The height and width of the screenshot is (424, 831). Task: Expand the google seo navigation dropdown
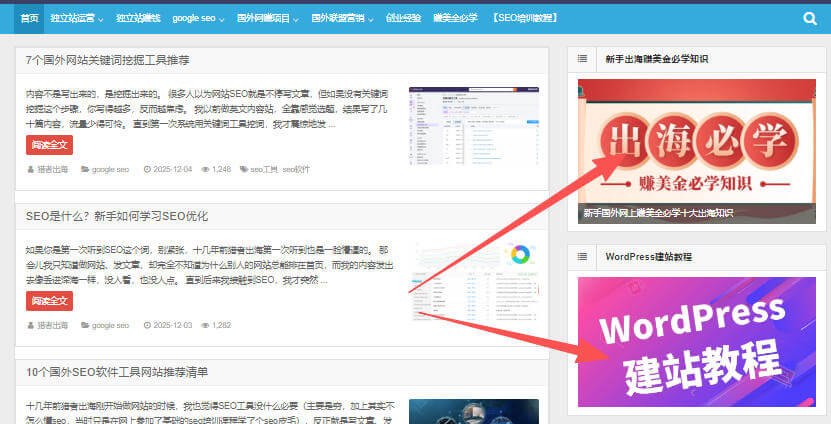[198, 18]
